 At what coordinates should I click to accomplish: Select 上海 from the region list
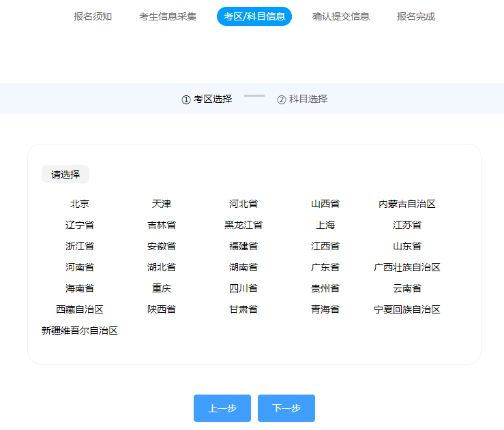coord(325,225)
